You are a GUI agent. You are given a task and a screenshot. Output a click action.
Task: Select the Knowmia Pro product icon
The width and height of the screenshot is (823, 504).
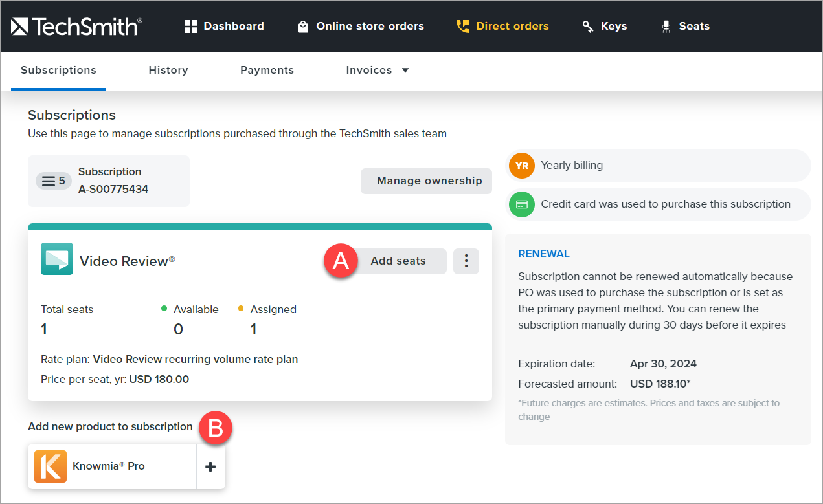point(50,466)
